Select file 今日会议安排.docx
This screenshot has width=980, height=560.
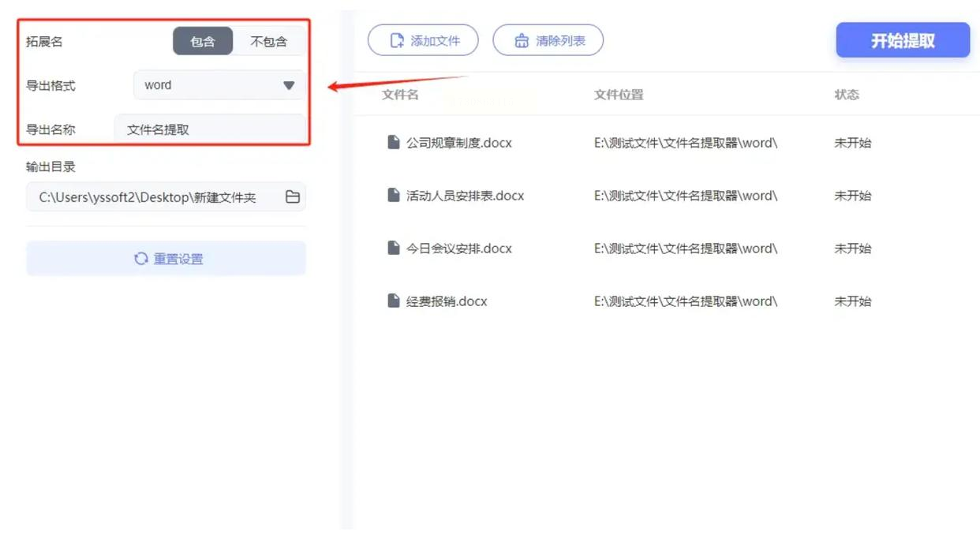click(459, 248)
